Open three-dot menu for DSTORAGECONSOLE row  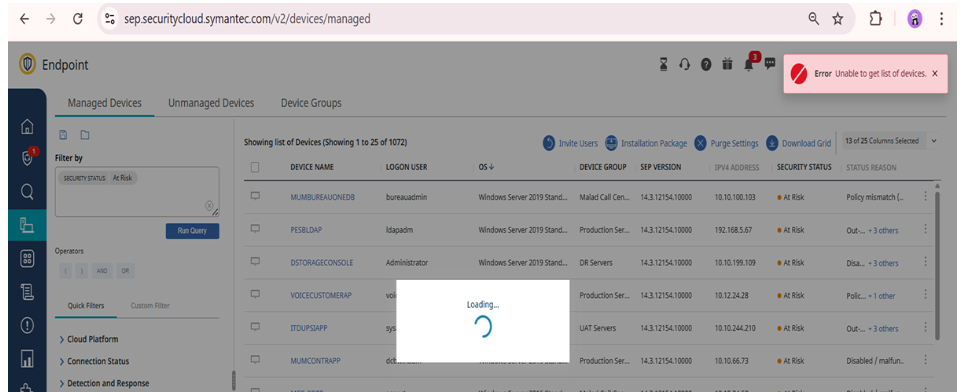[925, 261]
